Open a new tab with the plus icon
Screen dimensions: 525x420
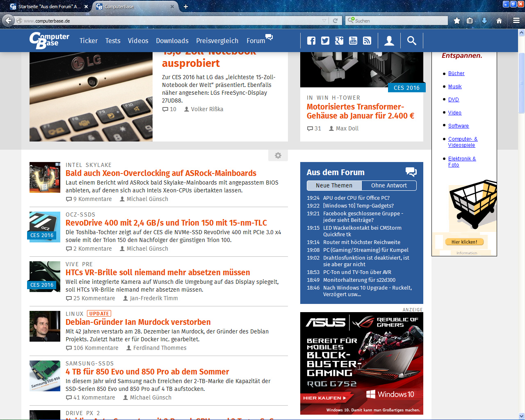click(185, 7)
